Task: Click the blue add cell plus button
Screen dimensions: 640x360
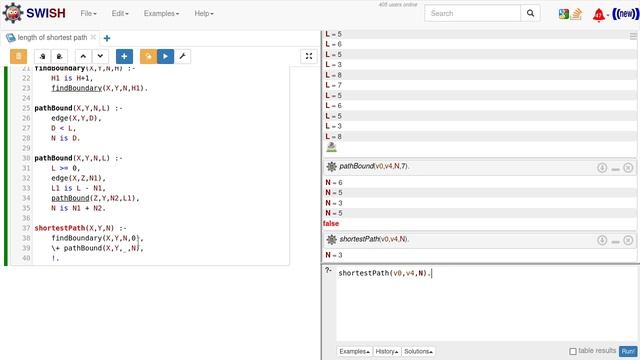Action: 124,56
